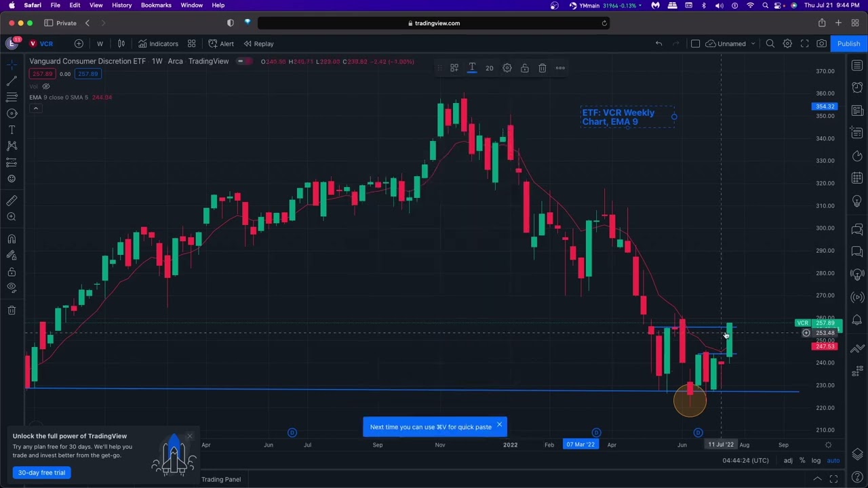Open Safari Bookmarks menu

click(x=156, y=5)
